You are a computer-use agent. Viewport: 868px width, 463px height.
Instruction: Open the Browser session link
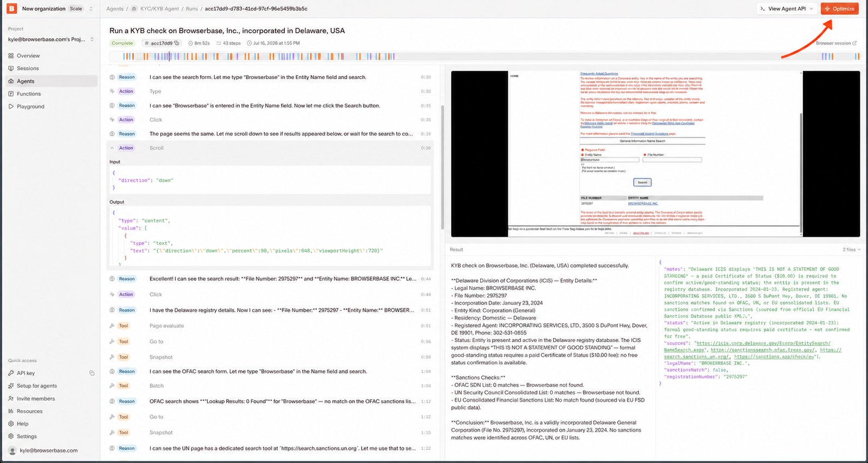point(836,43)
